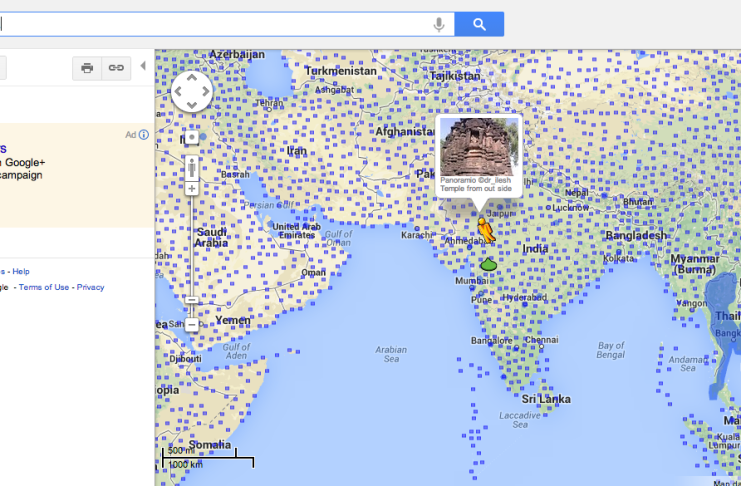Open the Privacy link
This screenshot has height=486, width=741.
pos(90,287)
